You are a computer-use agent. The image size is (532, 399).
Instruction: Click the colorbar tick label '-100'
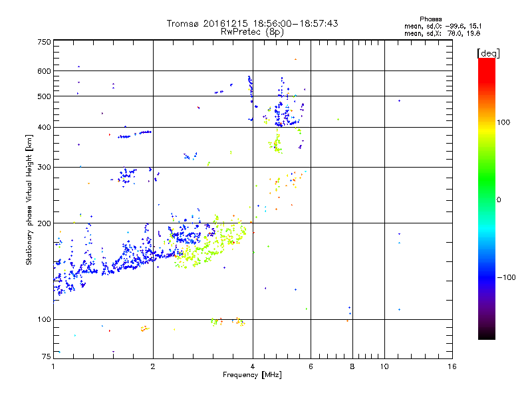(507, 277)
